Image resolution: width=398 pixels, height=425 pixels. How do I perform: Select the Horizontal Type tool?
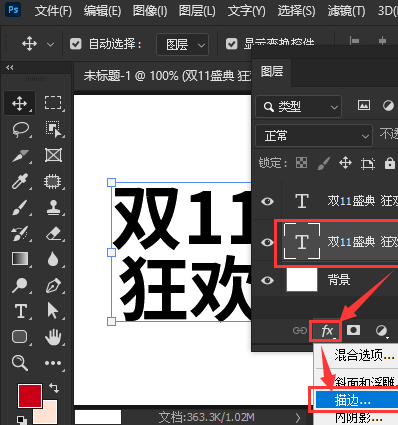coord(21,311)
